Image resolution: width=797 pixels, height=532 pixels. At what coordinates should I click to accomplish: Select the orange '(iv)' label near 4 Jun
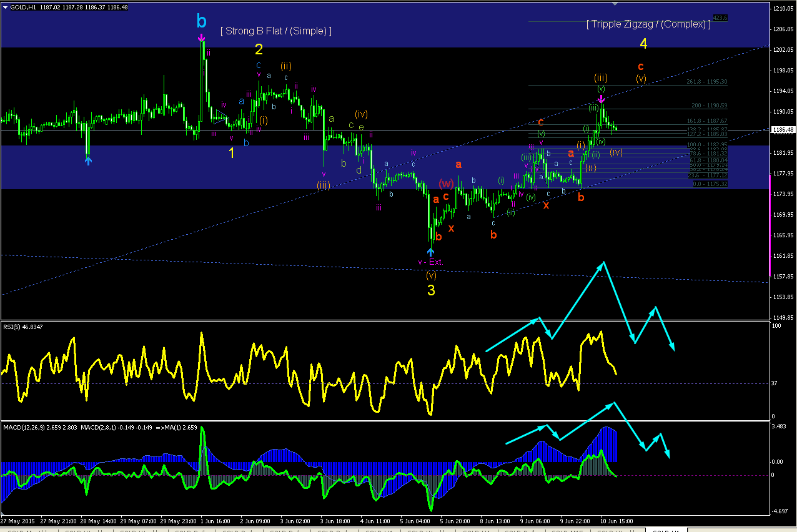pyautogui.click(x=361, y=114)
